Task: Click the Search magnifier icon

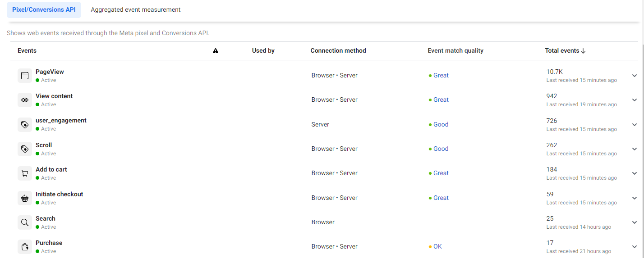Action: [25, 222]
